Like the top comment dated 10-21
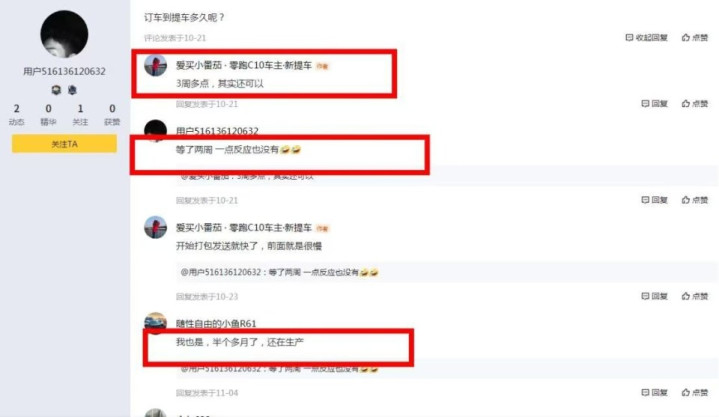Image resolution: width=719 pixels, height=417 pixels. click(695, 37)
